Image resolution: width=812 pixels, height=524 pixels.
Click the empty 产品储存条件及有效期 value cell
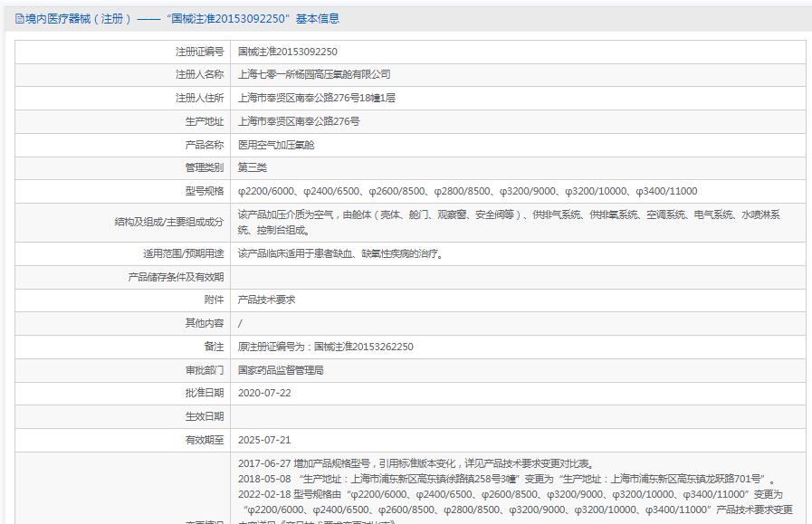tap(516, 277)
